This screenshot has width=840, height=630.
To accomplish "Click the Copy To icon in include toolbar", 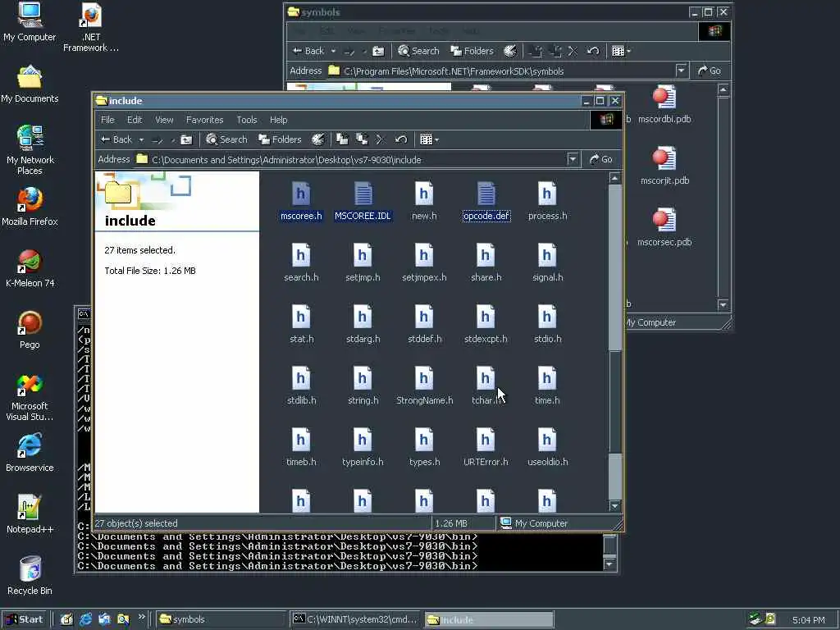I will click(x=362, y=139).
